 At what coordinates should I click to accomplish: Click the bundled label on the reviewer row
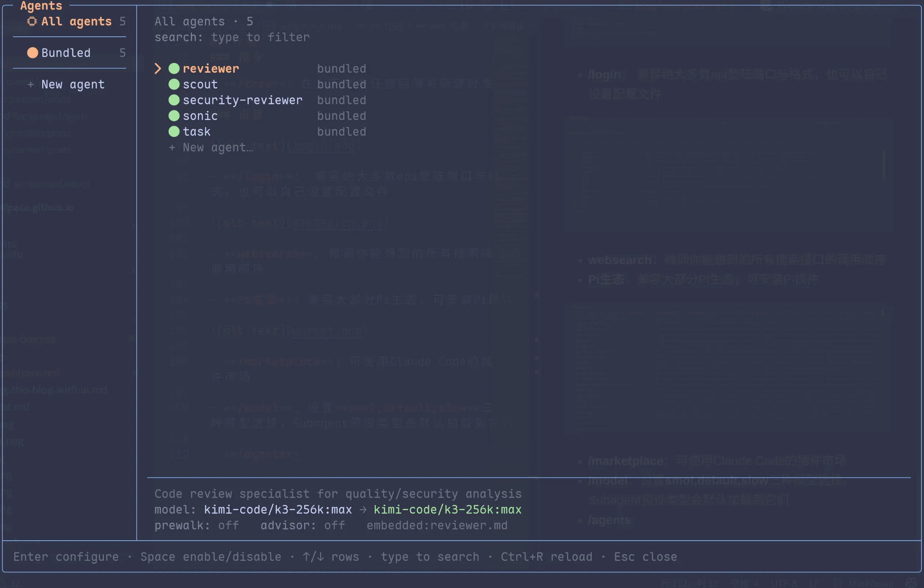(x=342, y=69)
